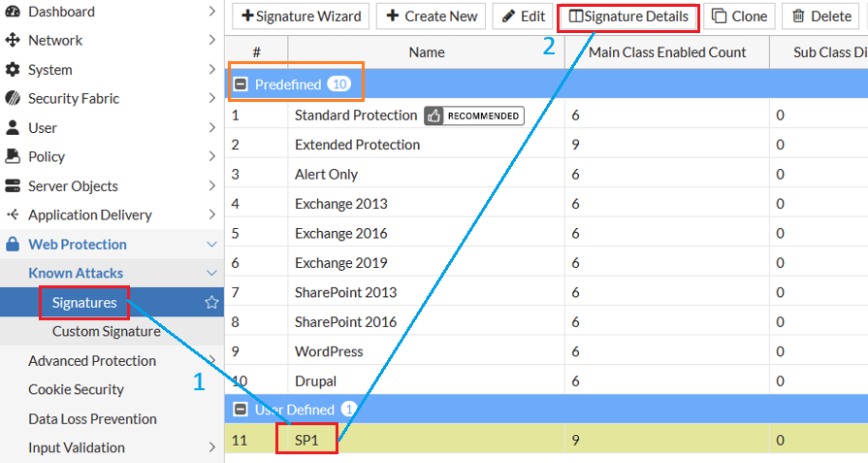Click the Web Protection lock icon
The width and height of the screenshot is (868, 463).
[x=13, y=245]
